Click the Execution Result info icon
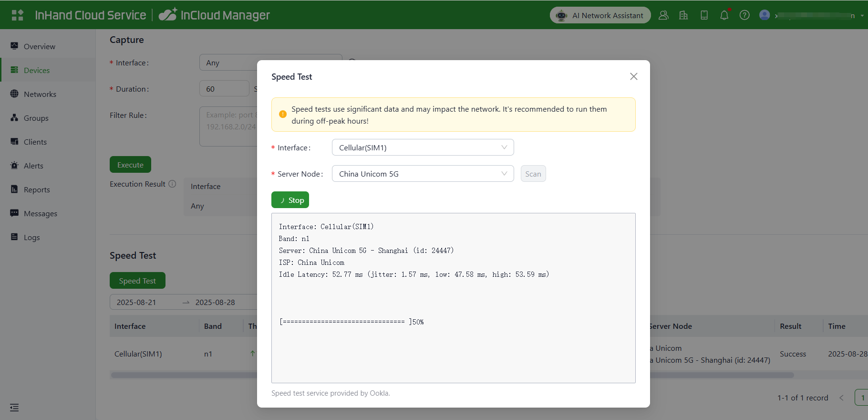 pos(173,184)
